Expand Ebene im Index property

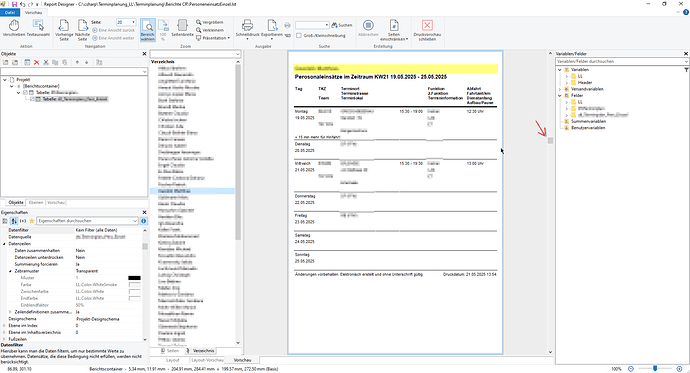(4, 325)
